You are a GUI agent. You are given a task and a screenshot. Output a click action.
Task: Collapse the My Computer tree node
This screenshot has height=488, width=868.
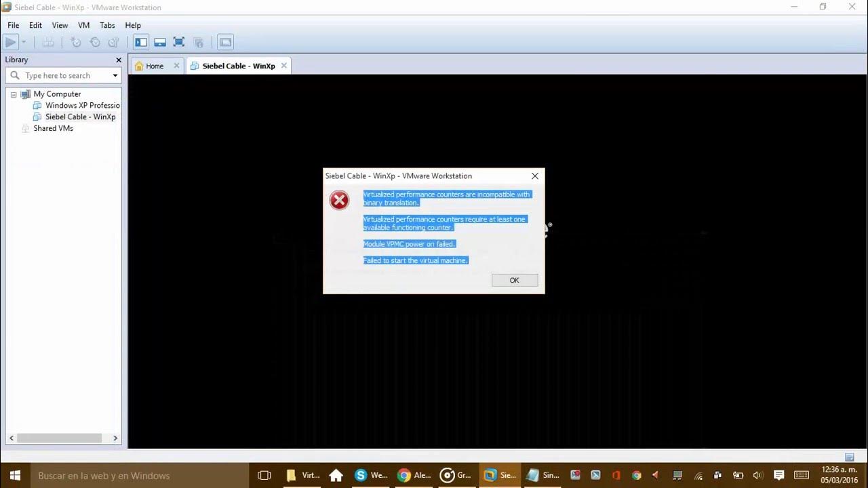(x=13, y=94)
